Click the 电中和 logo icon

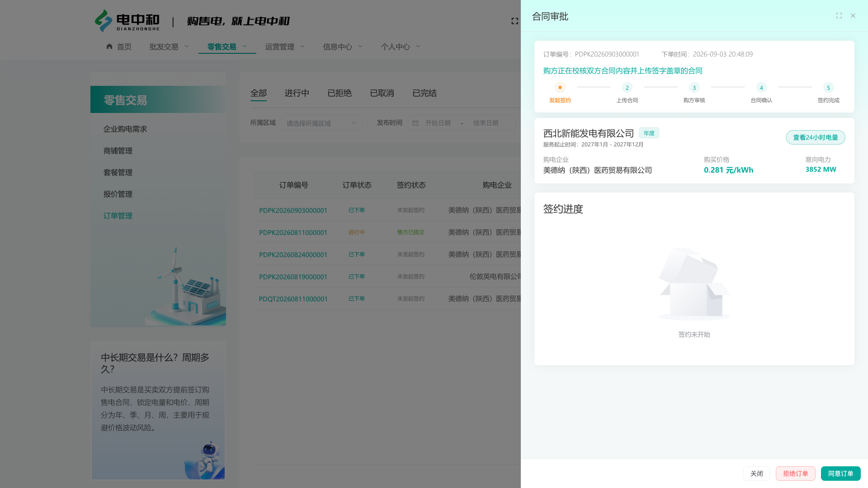[103, 21]
